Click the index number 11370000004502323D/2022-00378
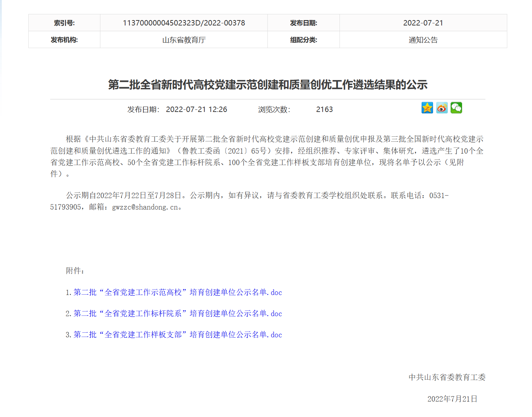Screen dimensions: 532x417 coord(184,23)
